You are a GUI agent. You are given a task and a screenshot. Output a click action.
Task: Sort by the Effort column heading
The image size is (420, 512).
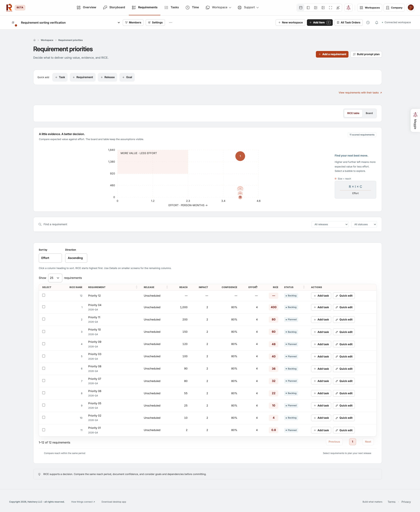tap(253, 287)
